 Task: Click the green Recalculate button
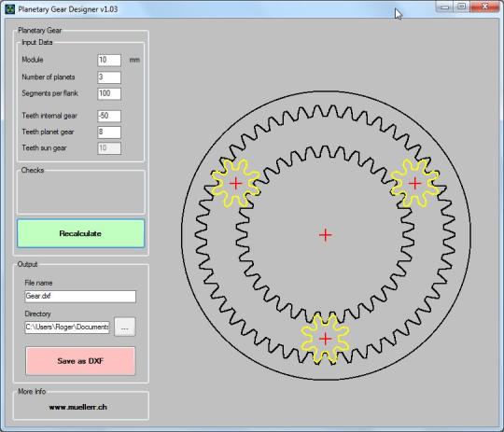click(80, 233)
